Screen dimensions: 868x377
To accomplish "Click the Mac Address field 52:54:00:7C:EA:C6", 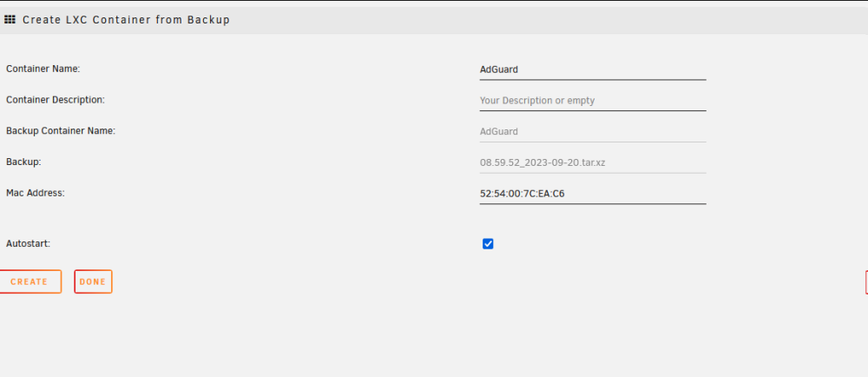I will click(592, 194).
